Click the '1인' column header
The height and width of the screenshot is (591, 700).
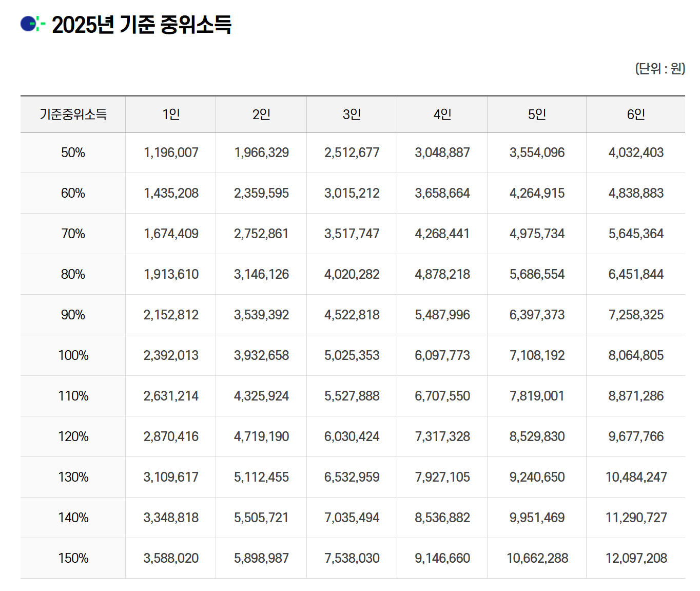171,114
